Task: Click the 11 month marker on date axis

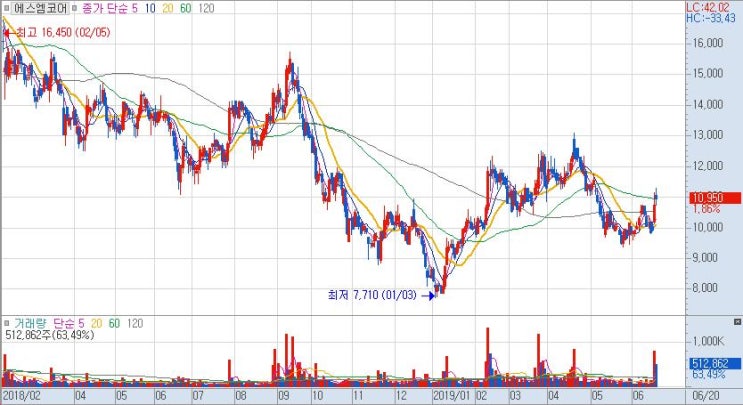Action: tap(358, 396)
